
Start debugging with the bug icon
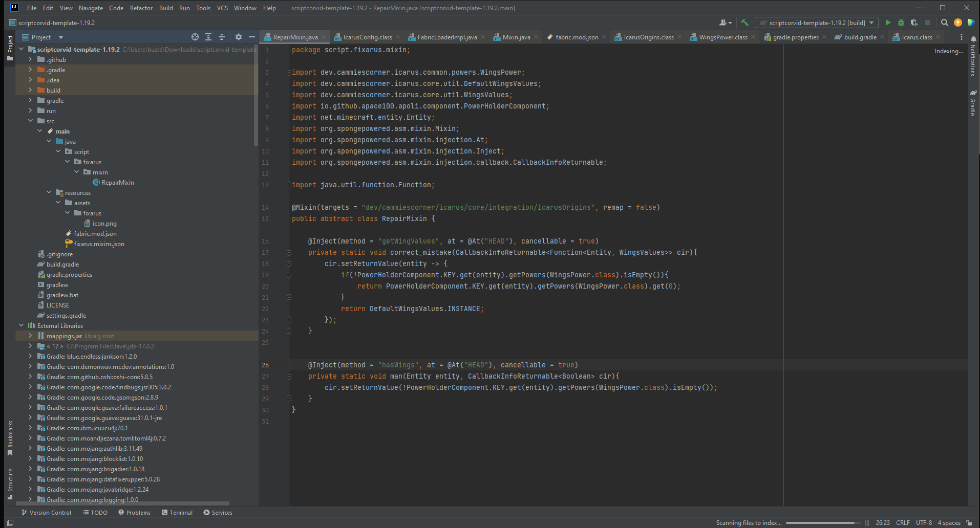click(901, 23)
